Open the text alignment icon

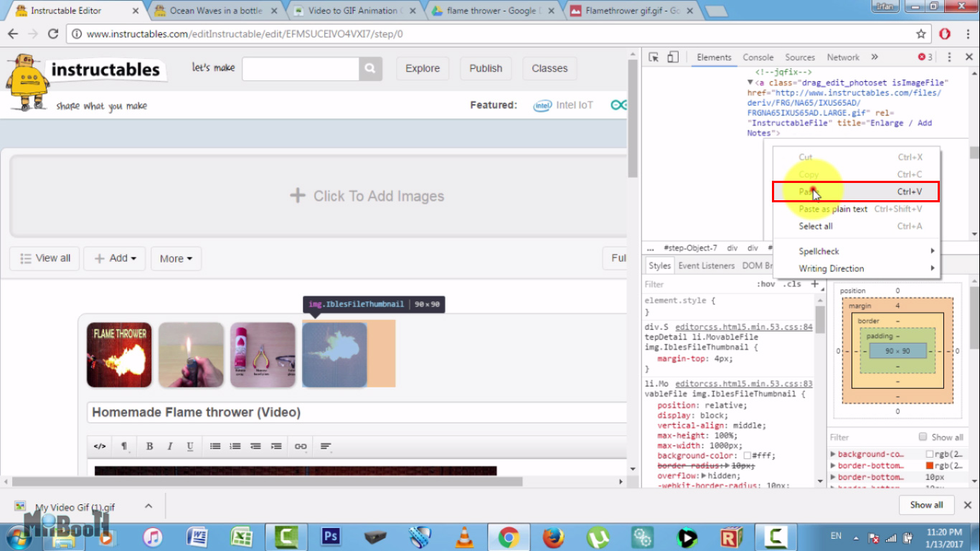pos(326,446)
